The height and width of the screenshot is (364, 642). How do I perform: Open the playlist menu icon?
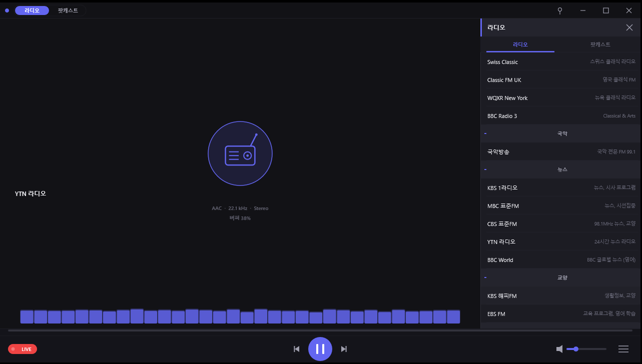(x=623, y=349)
